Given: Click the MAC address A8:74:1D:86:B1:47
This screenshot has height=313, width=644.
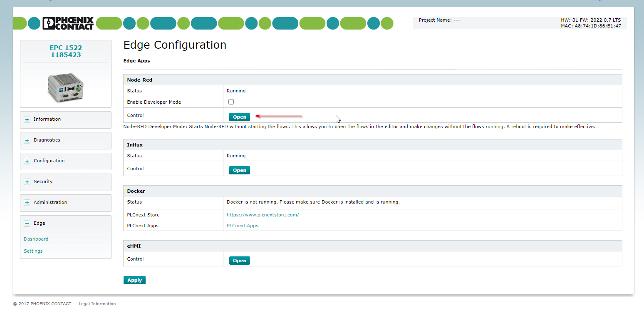Looking at the screenshot, I should coord(591,26).
